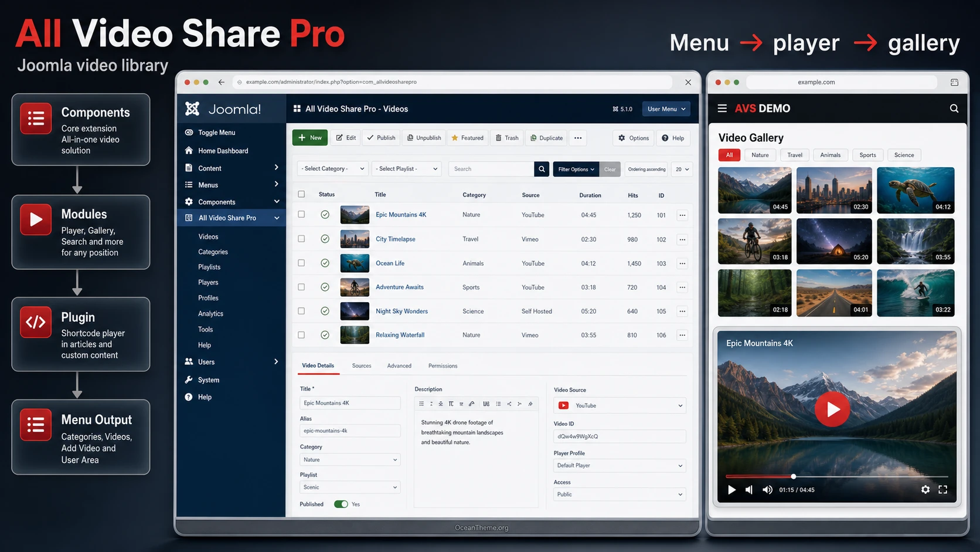Open hamburger menu in AVS Demo window
The image size is (980, 552).
[x=722, y=109]
